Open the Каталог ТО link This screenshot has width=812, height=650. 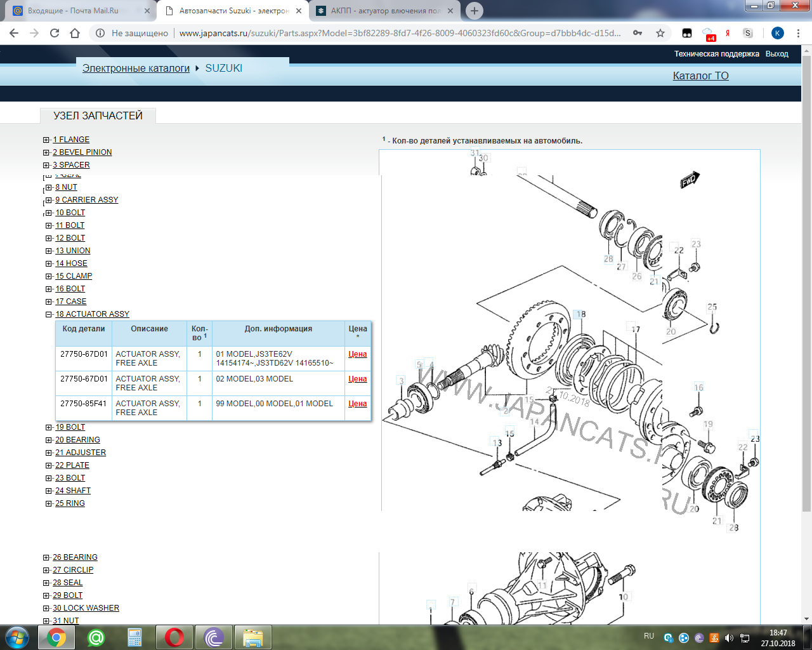coord(700,76)
